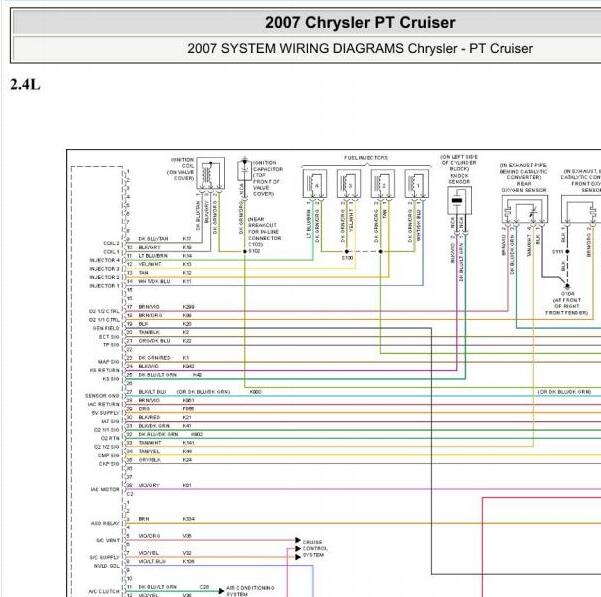Screen dimensions: 601x597
Task: Click the 'FUEL INJECTORS' label
Action: (366, 158)
